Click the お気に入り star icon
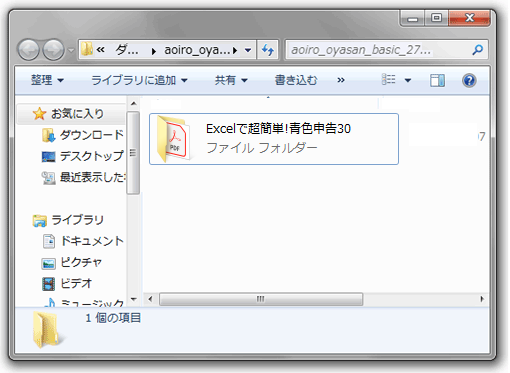Viewport: 510px width, 373px height. pyautogui.click(x=39, y=114)
